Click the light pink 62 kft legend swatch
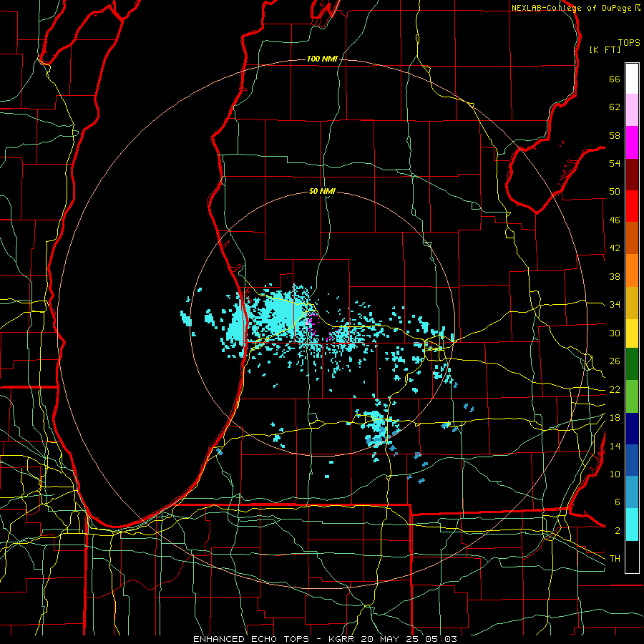Image resolution: width=644 pixels, height=644 pixels. click(632, 110)
